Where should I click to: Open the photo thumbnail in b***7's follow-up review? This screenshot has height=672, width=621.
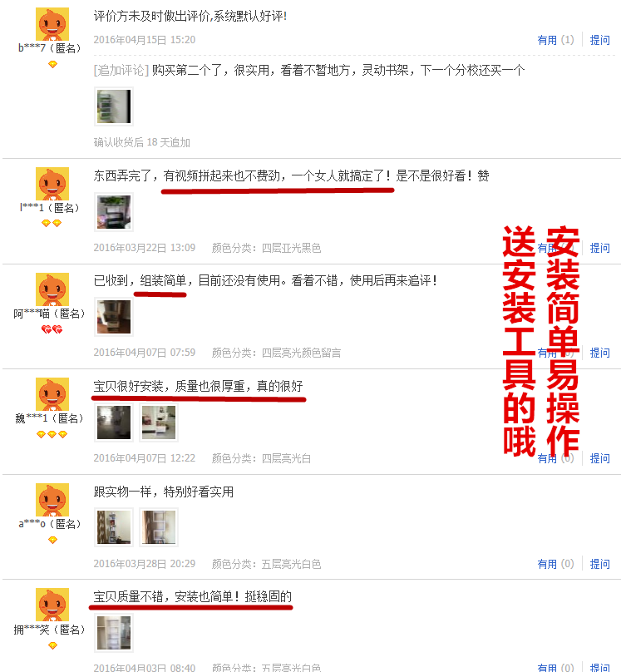tap(114, 106)
